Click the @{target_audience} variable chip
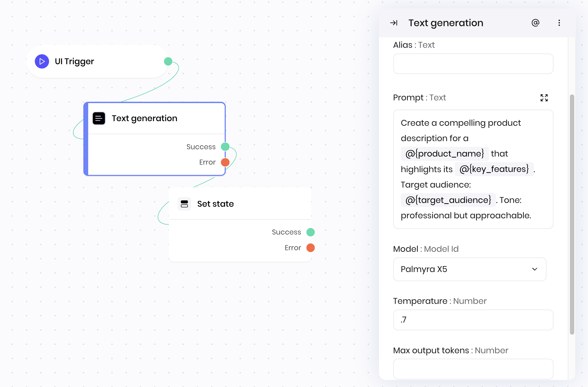This screenshot has height=387, width=588. pos(448,200)
